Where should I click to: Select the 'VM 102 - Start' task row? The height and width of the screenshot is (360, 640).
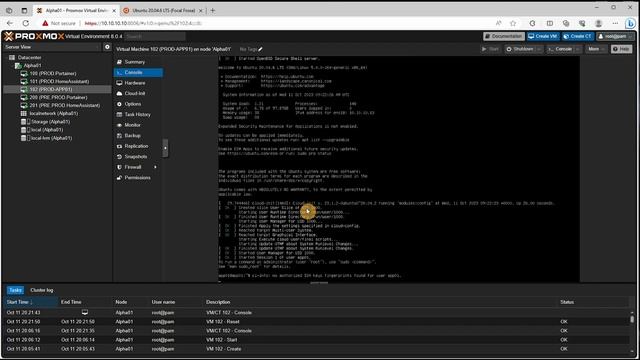click(x=316, y=340)
